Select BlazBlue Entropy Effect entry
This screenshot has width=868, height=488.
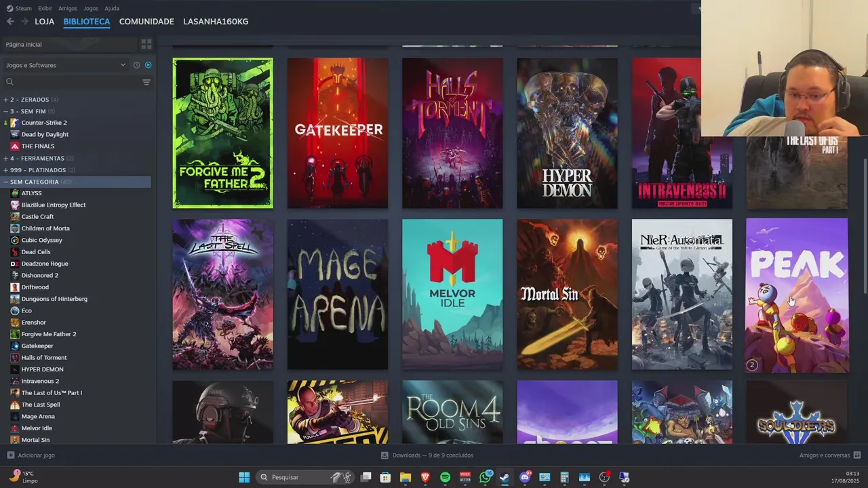point(54,205)
